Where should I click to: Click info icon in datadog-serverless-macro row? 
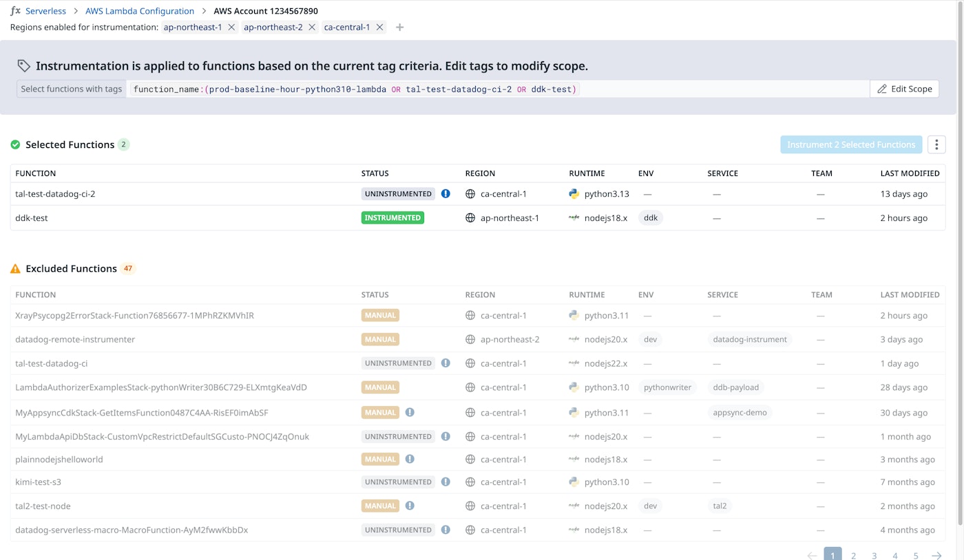click(x=446, y=530)
